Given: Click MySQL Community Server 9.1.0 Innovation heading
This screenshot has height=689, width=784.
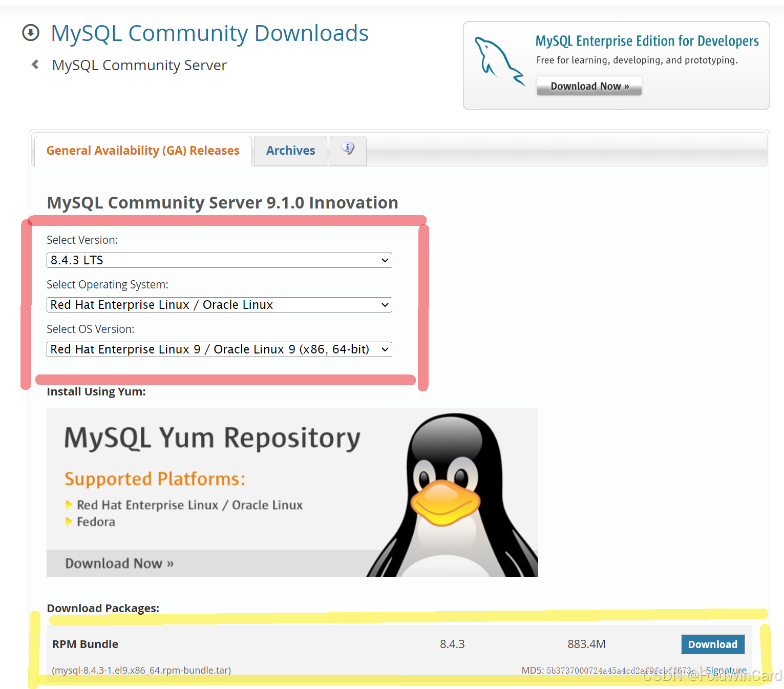Looking at the screenshot, I should 222,203.
